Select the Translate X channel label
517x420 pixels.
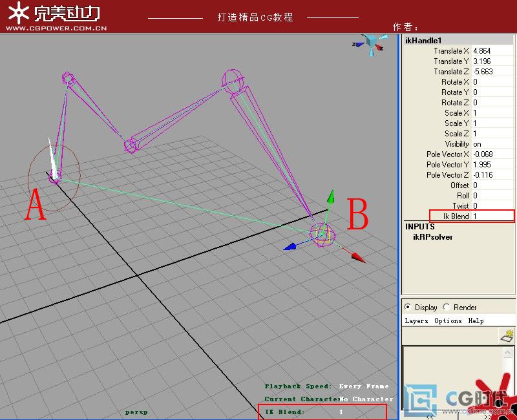[x=451, y=51]
